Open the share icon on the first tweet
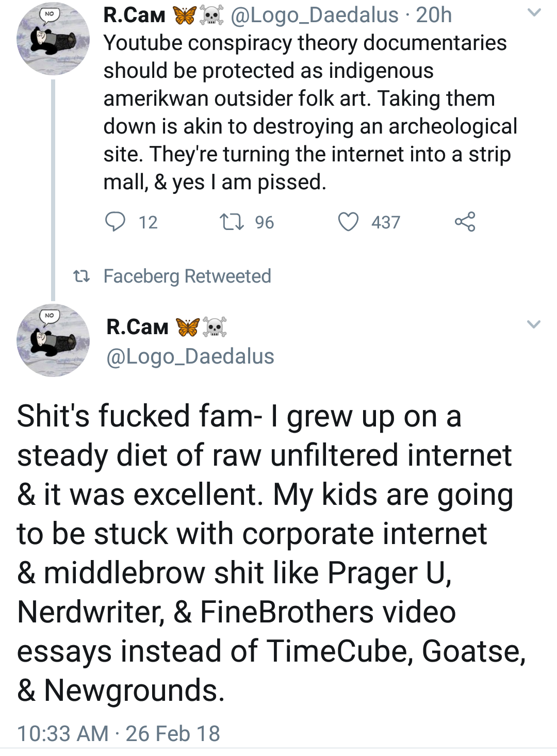557x756 pixels. (465, 222)
